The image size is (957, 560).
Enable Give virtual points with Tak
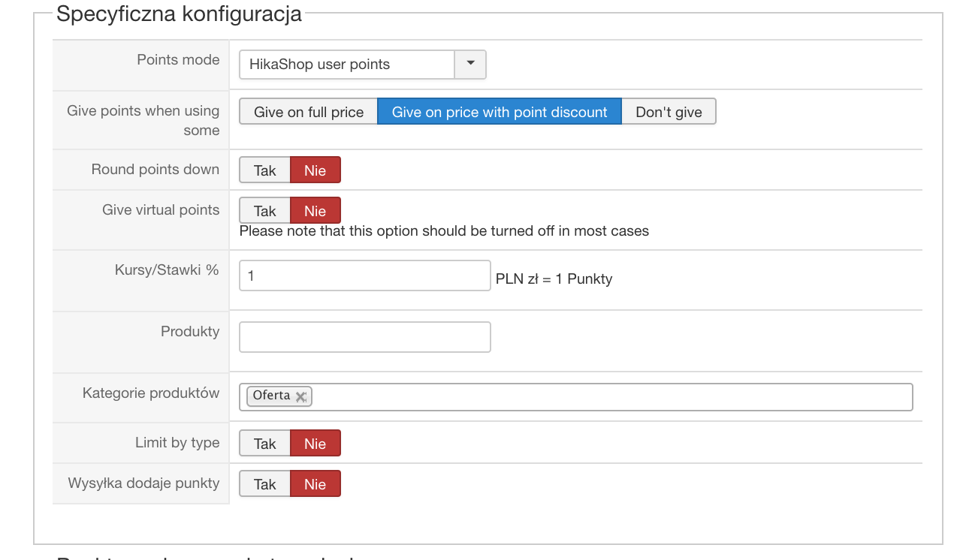click(264, 211)
